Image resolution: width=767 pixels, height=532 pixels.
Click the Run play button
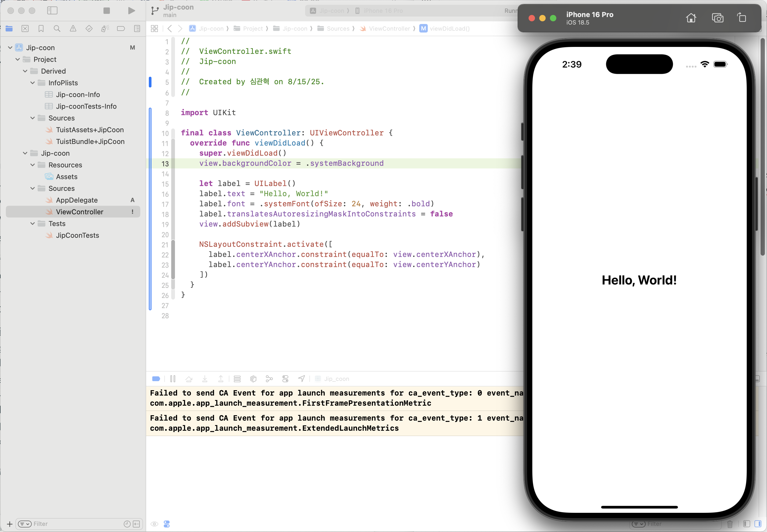tap(131, 11)
